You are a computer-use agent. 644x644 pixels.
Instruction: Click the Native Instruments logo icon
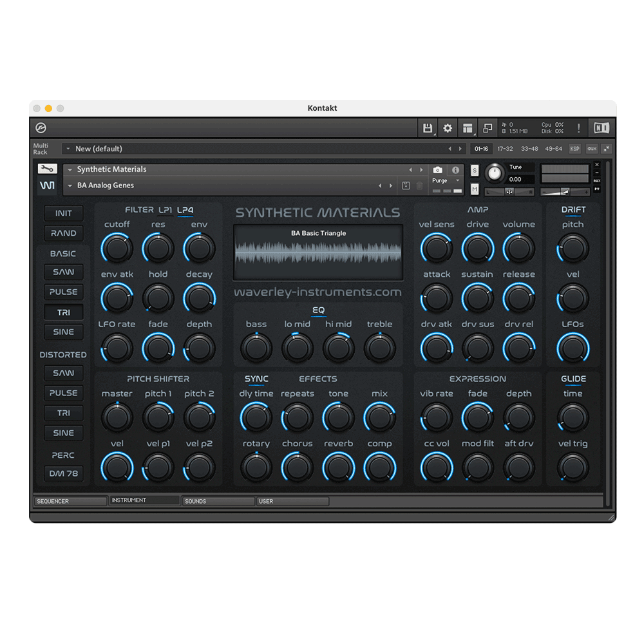[601, 128]
